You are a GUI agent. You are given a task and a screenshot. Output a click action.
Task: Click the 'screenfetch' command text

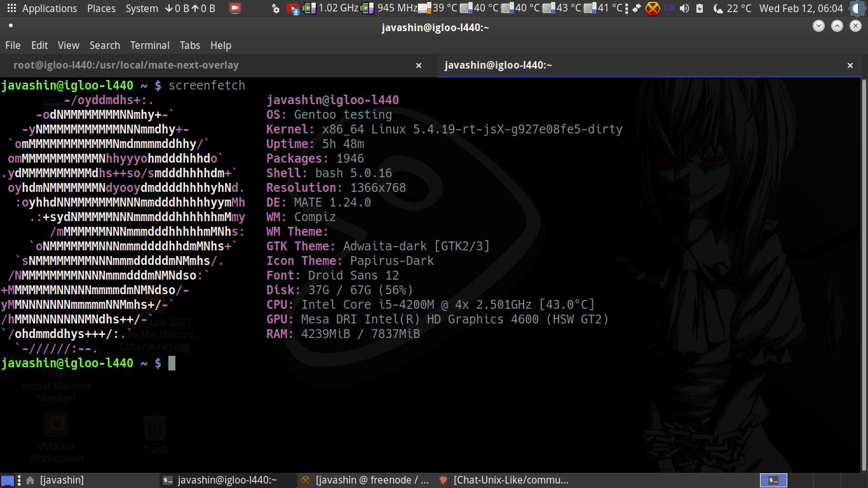(x=207, y=85)
